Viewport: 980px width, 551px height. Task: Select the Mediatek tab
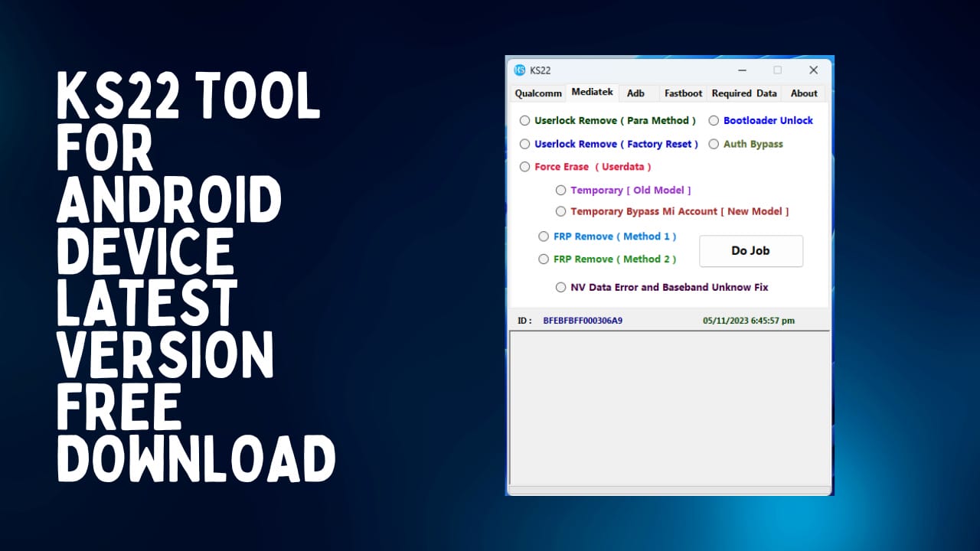click(x=592, y=92)
